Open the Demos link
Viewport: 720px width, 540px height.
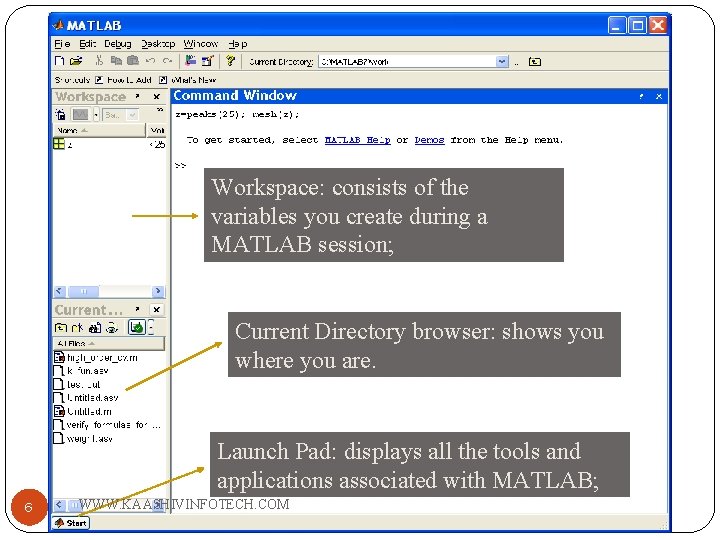pos(429,140)
